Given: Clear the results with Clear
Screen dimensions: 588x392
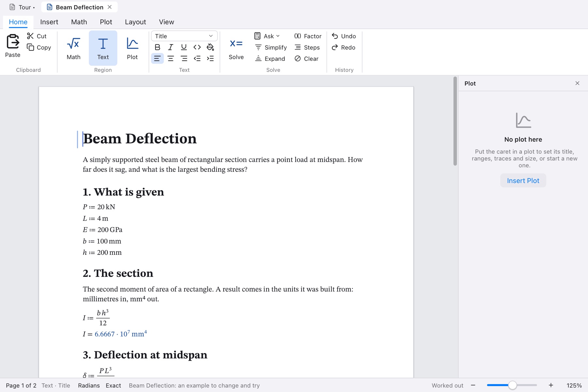Looking at the screenshot, I should pos(306,58).
